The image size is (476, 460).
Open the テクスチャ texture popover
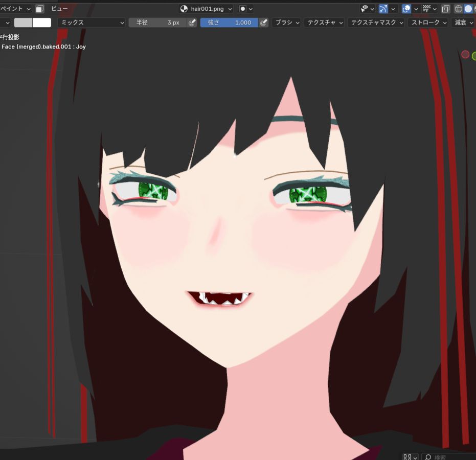[x=325, y=22]
